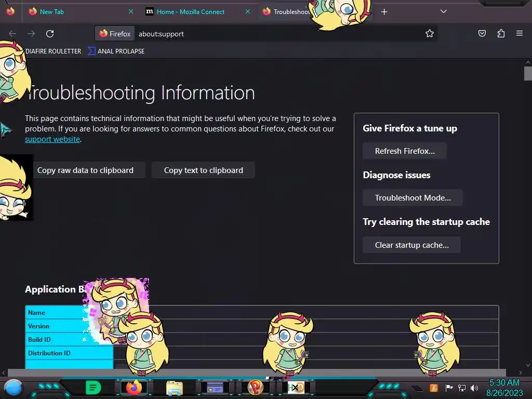This screenshot has width=532, height=399.
Task: Select the Troubleshooting tab
Action: pyautogui.click(x=287, y=11)
